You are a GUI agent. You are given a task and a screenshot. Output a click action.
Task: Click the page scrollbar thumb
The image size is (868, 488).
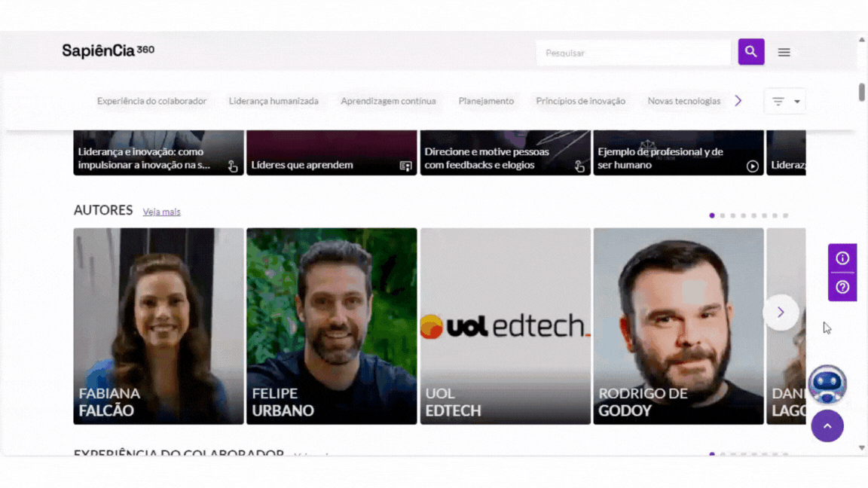click(861, 92)
